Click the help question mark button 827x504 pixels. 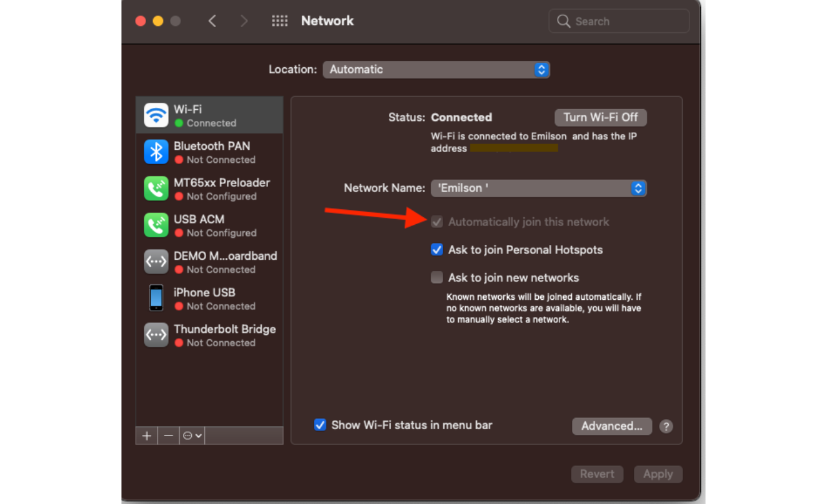click(x=666, y=426)
